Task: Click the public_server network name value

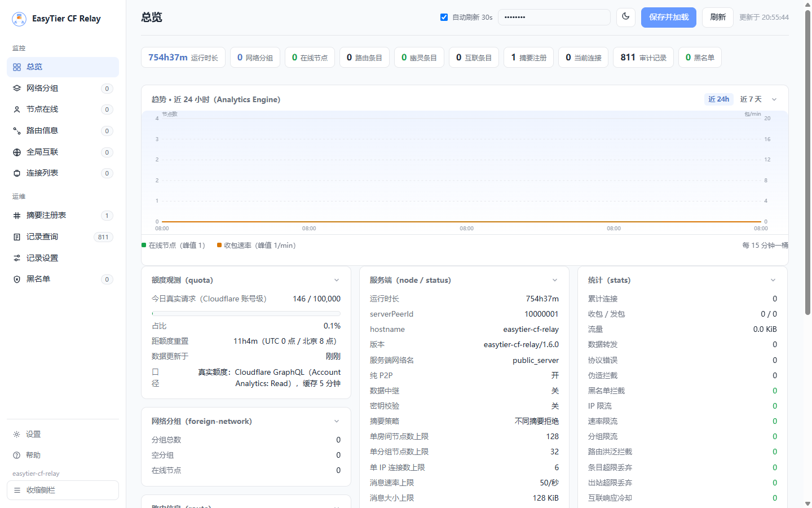Action: click(536, 361)
